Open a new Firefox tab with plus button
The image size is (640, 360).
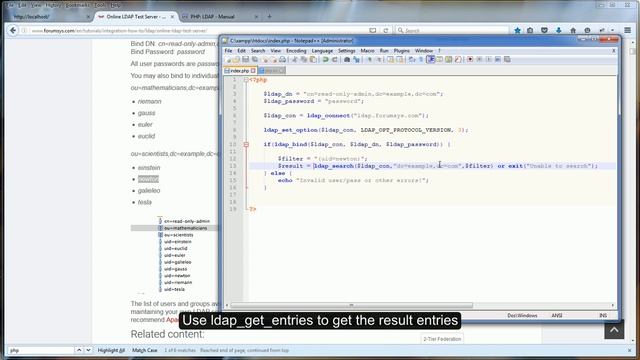(x=269, y=17)
